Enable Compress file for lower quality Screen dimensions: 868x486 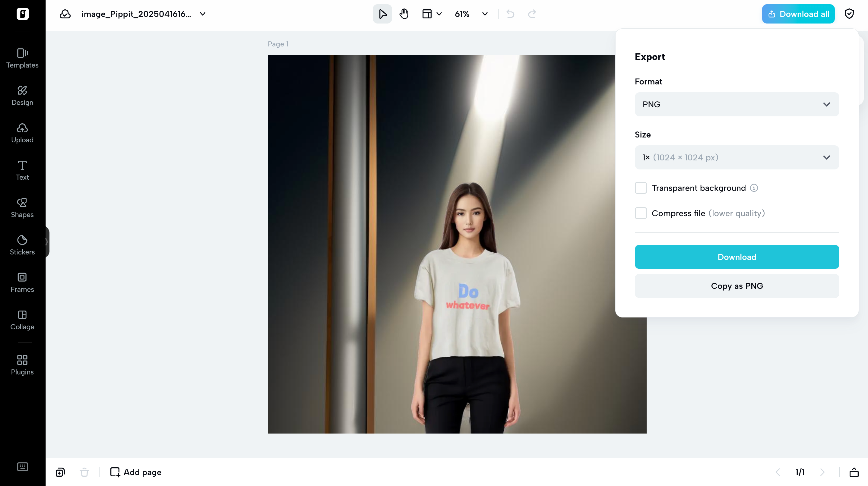coord(641,213)
